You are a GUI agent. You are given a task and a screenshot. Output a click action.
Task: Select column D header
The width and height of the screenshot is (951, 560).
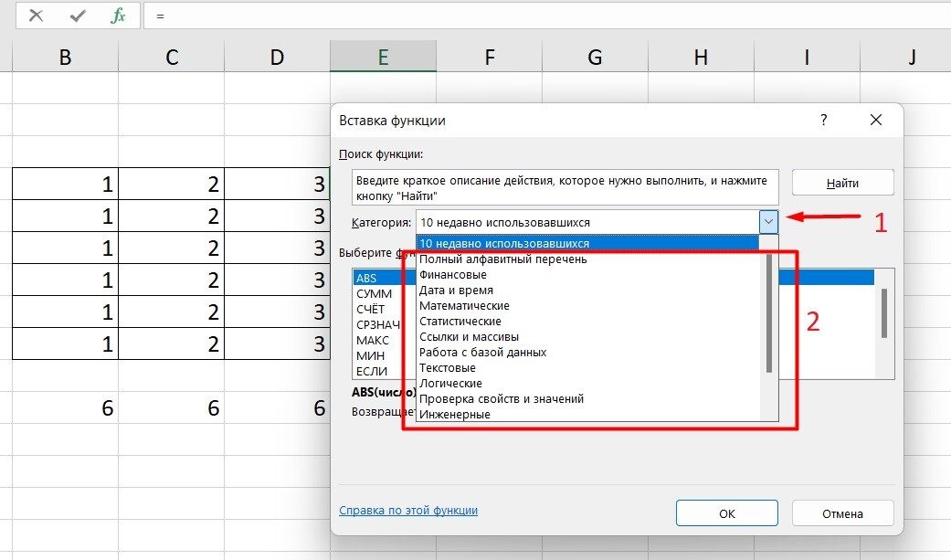coord(277,57)
